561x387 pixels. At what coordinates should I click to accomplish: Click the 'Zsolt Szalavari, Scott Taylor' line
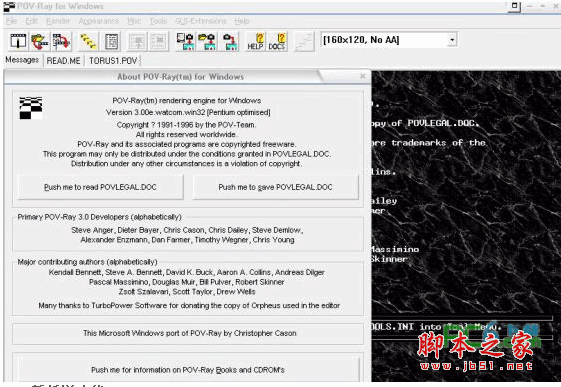187,292
